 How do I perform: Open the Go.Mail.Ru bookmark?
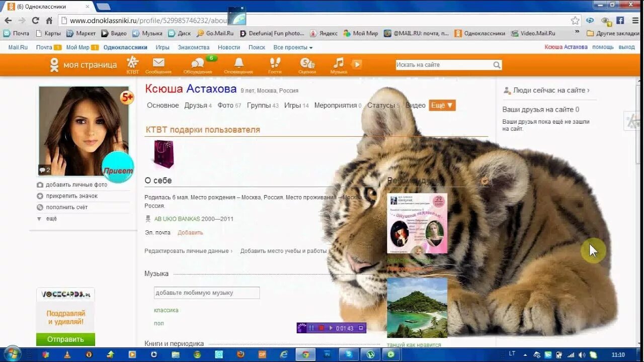(x=215, y=33)
